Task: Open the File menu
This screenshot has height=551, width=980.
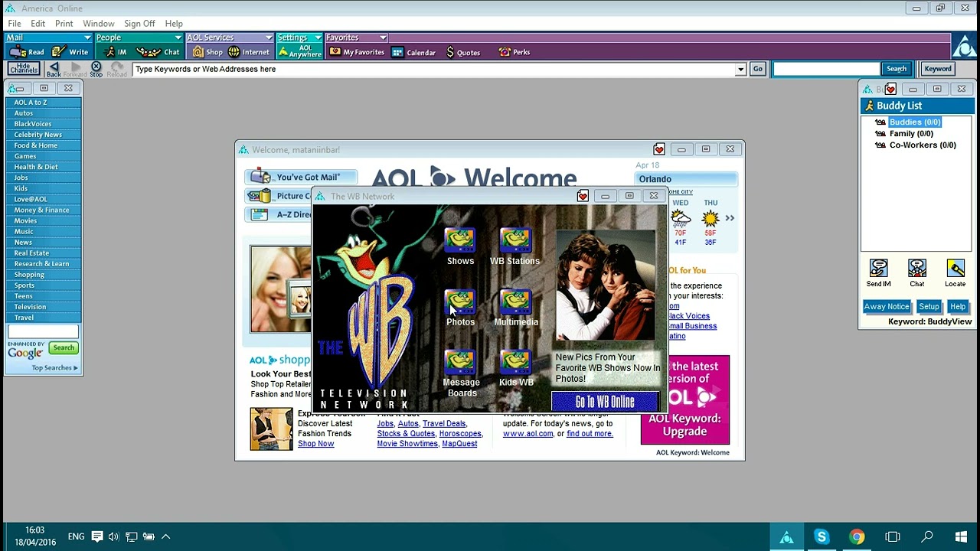Action: [x=15, y=24]
